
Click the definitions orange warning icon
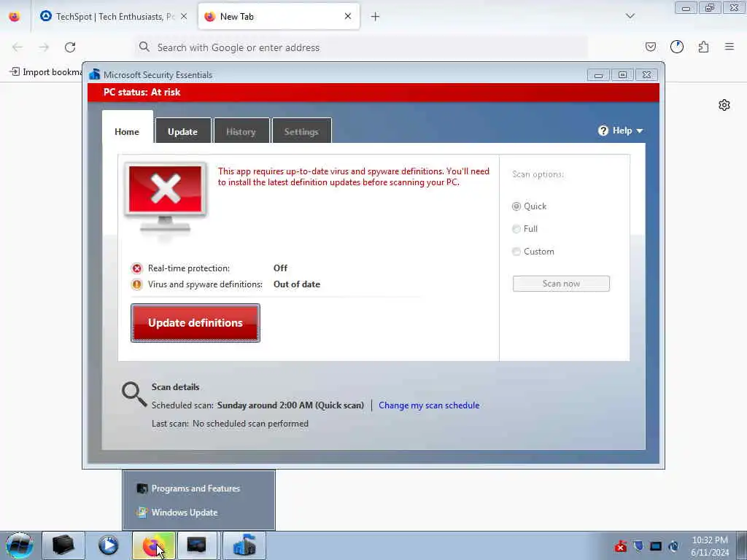pos(136,284)
